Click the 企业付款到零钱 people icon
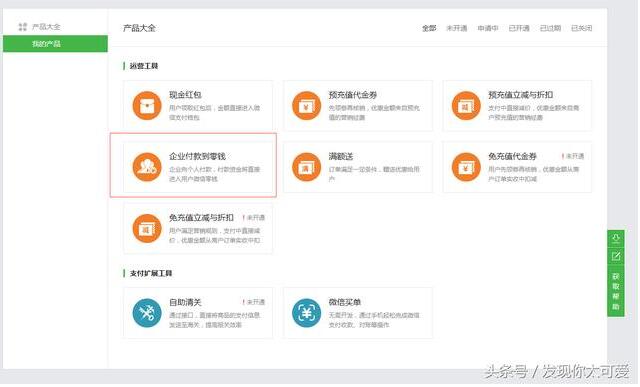The height and width of the screenshot is (387, 640). click(147, 167)
